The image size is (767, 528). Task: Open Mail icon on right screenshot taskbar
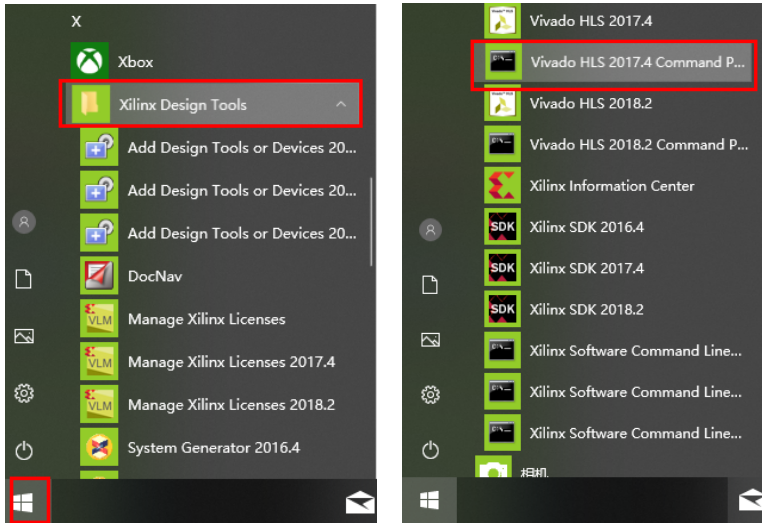[x=751, y=501]
